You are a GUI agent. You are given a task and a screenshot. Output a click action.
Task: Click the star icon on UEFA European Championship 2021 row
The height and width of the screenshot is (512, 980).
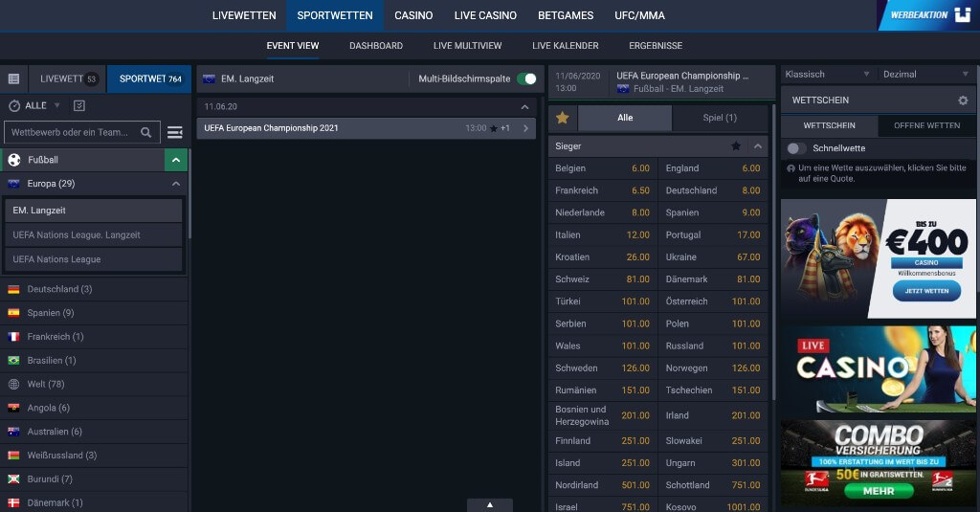tap(494, 128)
